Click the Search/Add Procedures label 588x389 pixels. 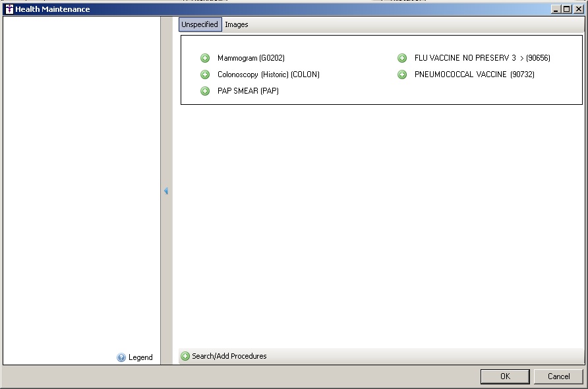click(229, 356)
